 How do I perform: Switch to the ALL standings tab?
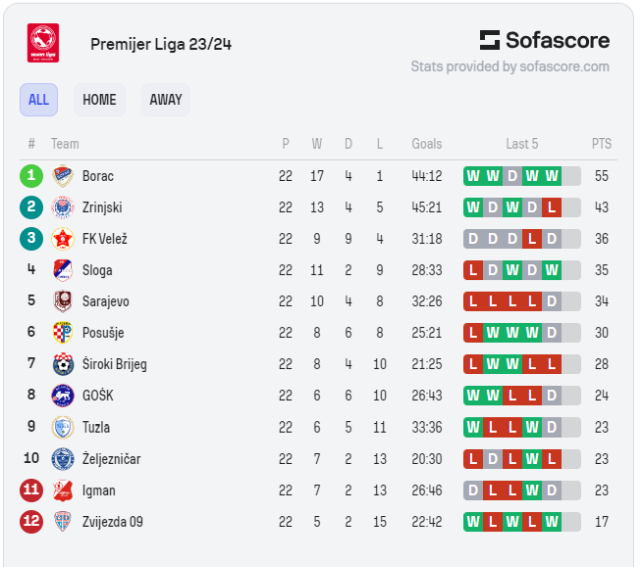38,100
